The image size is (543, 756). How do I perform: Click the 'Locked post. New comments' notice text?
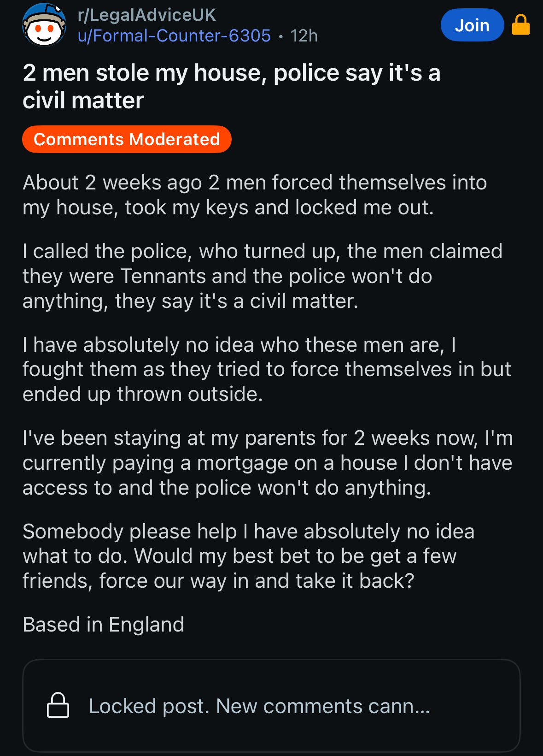259,706
